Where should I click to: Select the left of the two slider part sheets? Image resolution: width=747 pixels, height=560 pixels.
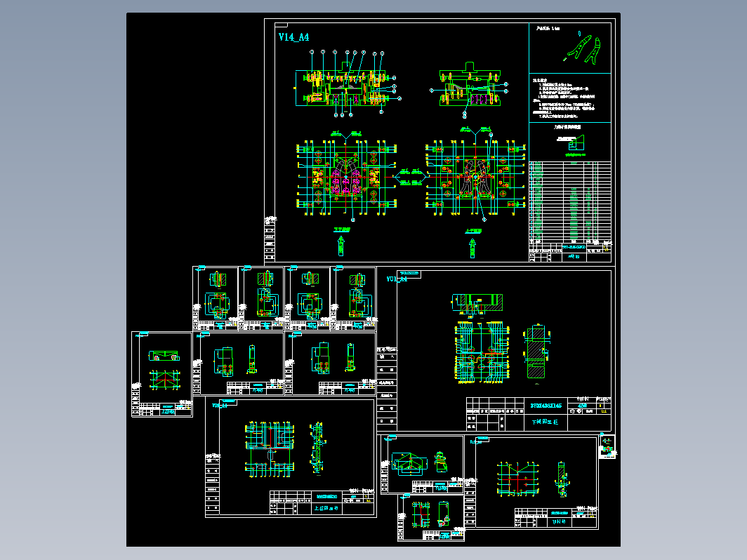click(238, 364)
